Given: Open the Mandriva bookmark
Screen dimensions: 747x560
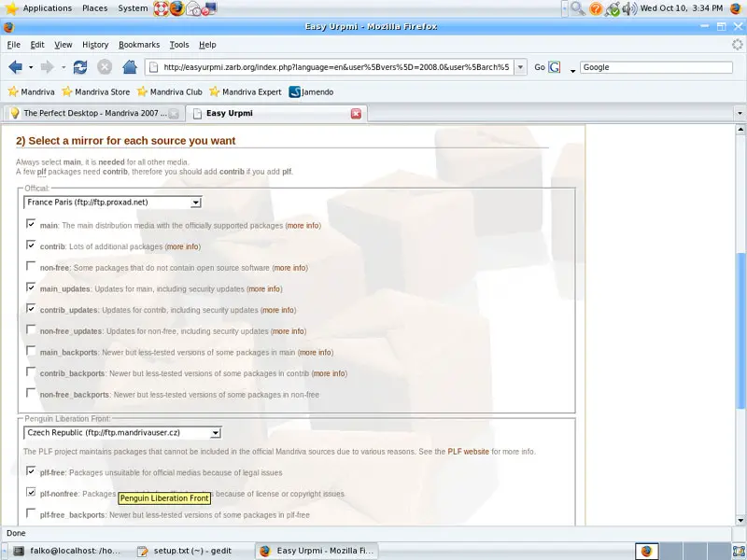Looking at the screenshot, I should pos(31,91).
